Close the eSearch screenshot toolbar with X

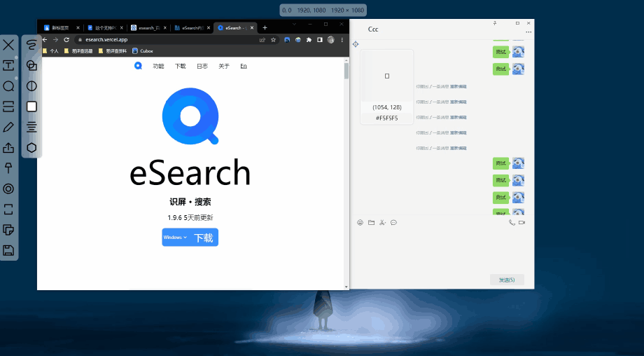[8, 45]
